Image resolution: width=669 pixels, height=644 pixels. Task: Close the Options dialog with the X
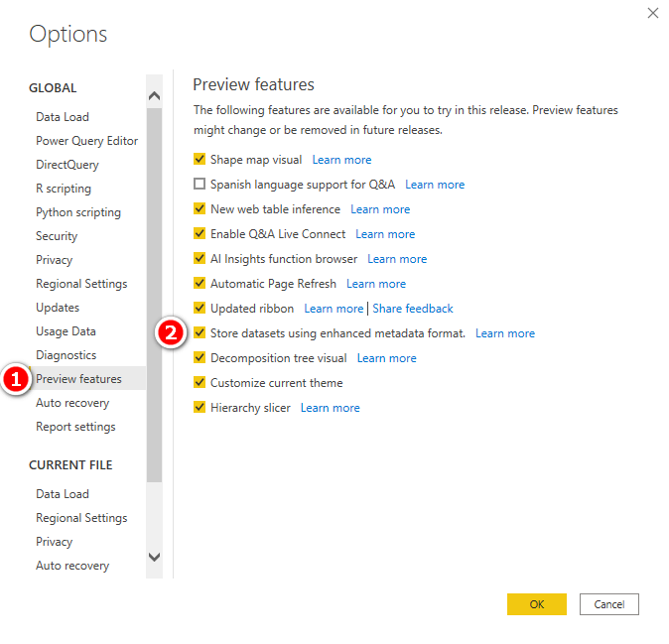coord(652,13)
